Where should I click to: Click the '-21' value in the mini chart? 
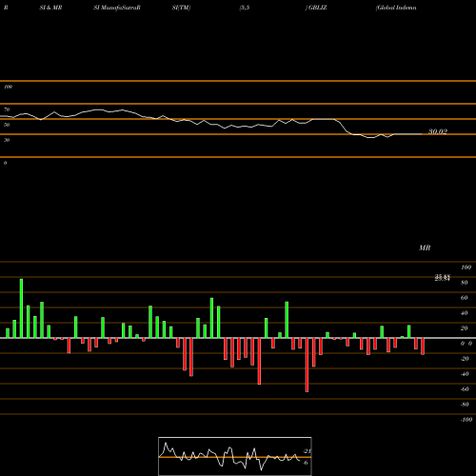pyautogui.click(x=307, y=451)
